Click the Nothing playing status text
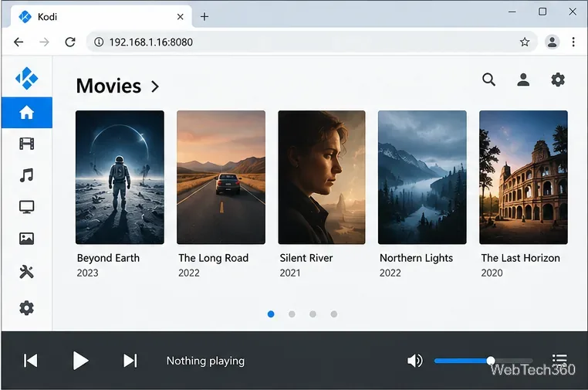Image resolution: width=588 pixels, height=390 pixels. point(205,361)
